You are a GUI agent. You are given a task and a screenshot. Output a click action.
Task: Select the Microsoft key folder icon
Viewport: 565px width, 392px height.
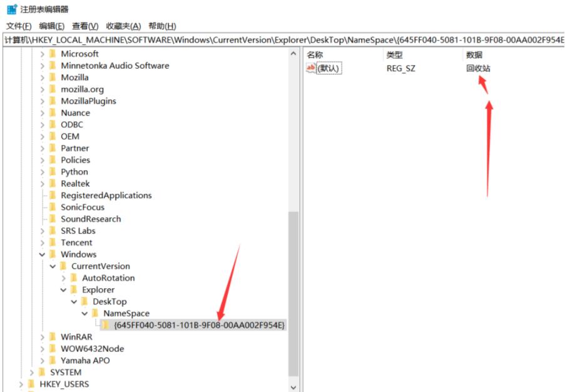(x=54, y=54)
